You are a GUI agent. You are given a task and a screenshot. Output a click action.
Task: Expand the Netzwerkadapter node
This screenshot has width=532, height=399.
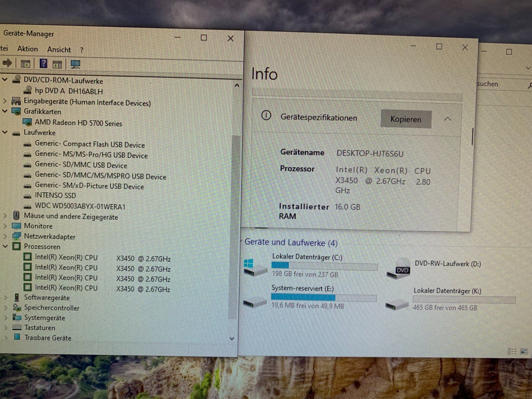point(5,236)
